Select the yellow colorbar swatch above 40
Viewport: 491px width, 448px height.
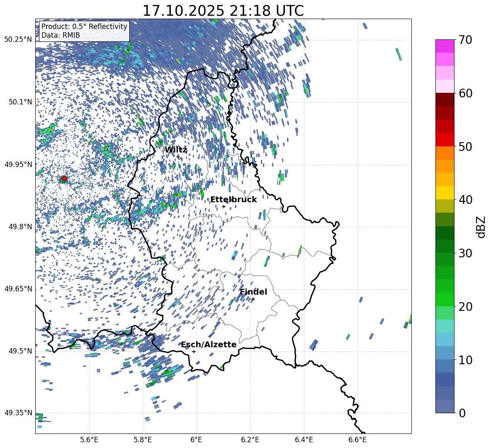(x=445, y=193)
